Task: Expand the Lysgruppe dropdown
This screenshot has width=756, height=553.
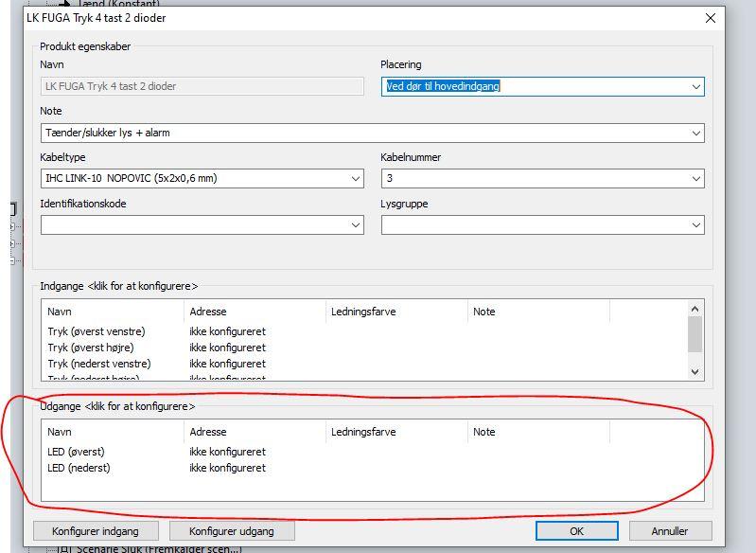Action: click(696, 225)
